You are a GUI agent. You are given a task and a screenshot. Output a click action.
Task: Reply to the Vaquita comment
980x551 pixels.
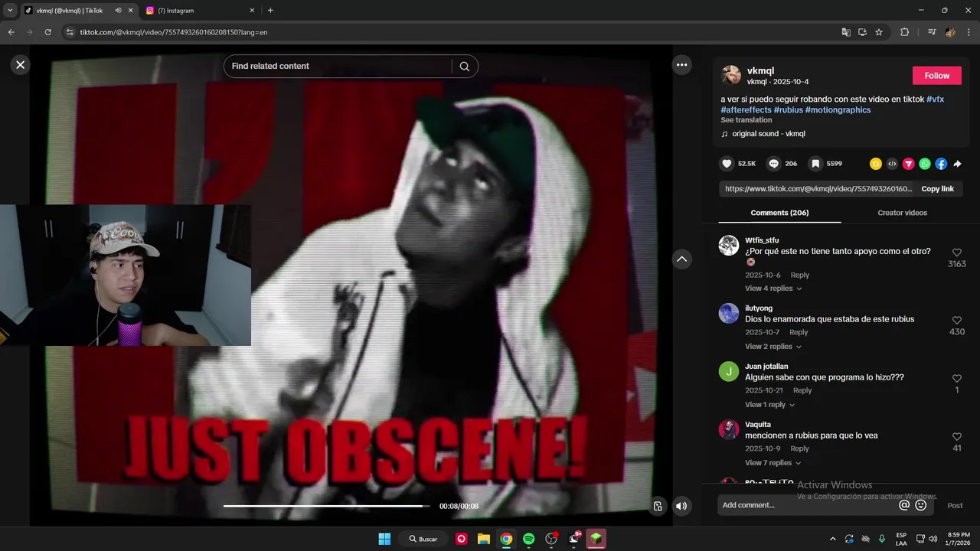(799, 448)
